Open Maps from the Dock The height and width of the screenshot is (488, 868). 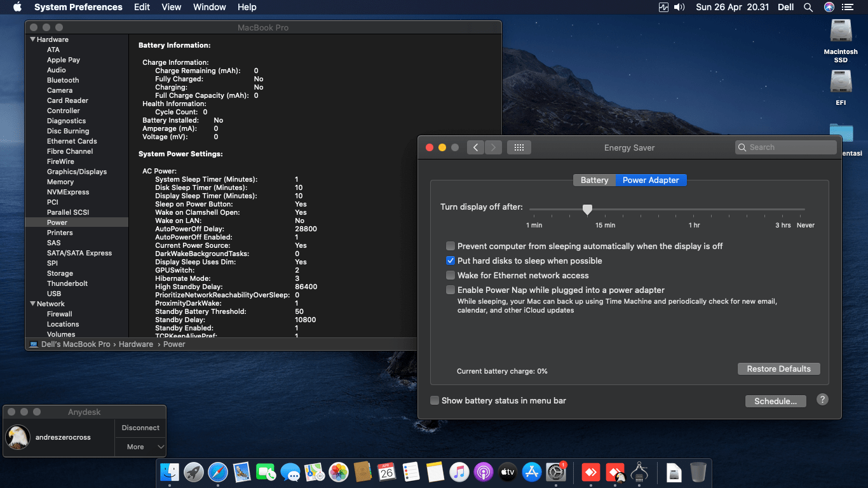pos(315,471)
